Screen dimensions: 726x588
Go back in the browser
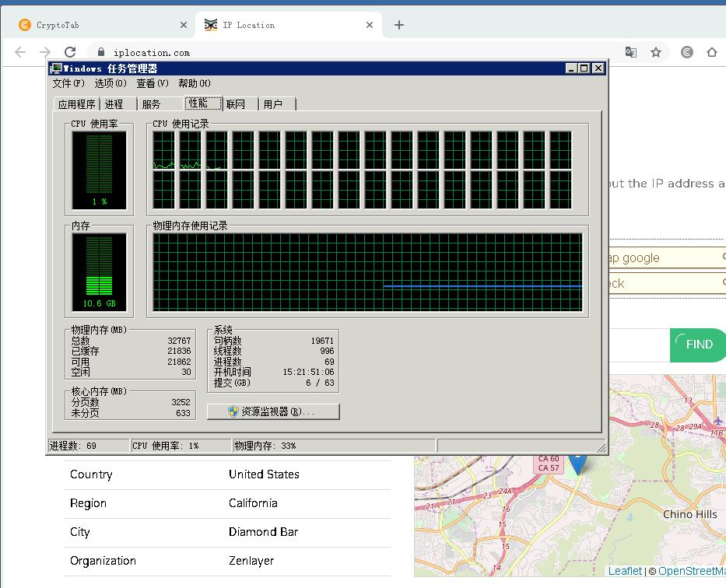coord(20,52)
